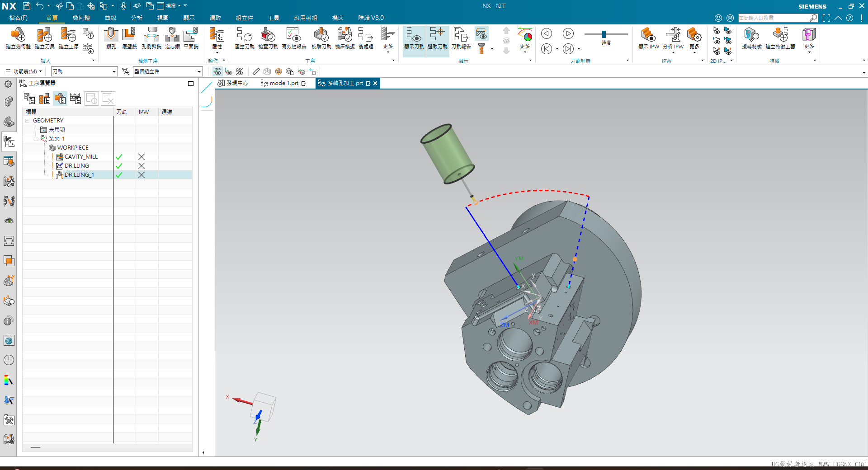Select the CAVITY_MILL operation row
Screen dimensions: 868x470
click(x=108, y=157)
